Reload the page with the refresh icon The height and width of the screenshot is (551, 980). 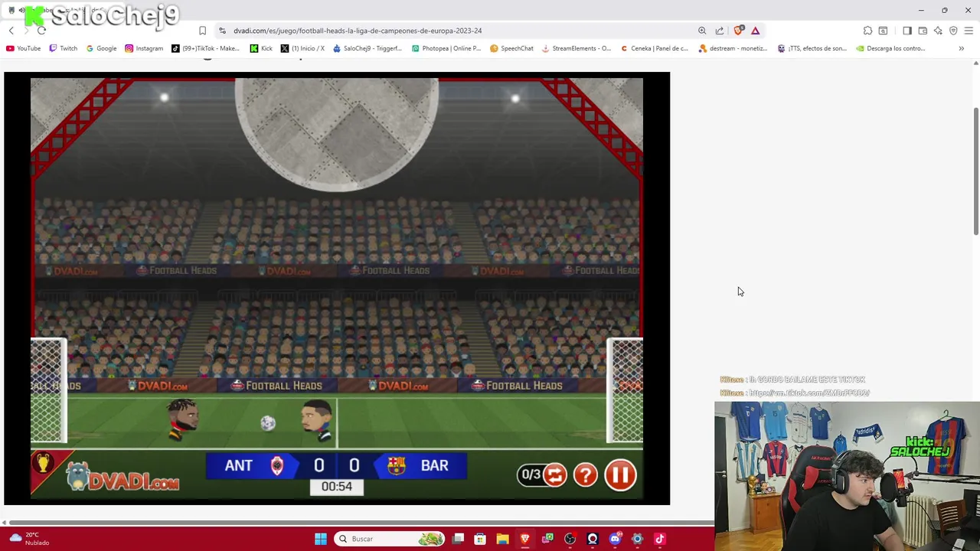coord(41,31)
